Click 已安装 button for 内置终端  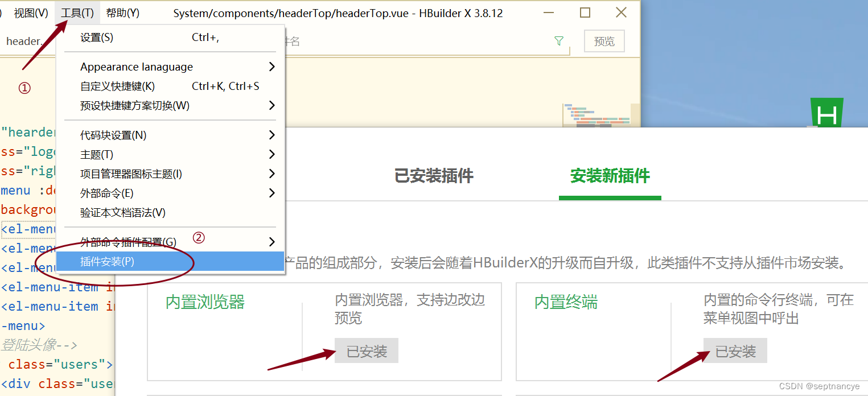coord(735,351)
